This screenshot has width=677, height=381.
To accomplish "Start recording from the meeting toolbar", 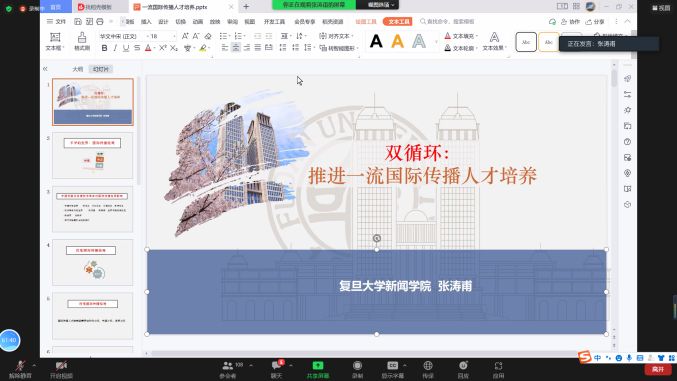I will [357, 370].
